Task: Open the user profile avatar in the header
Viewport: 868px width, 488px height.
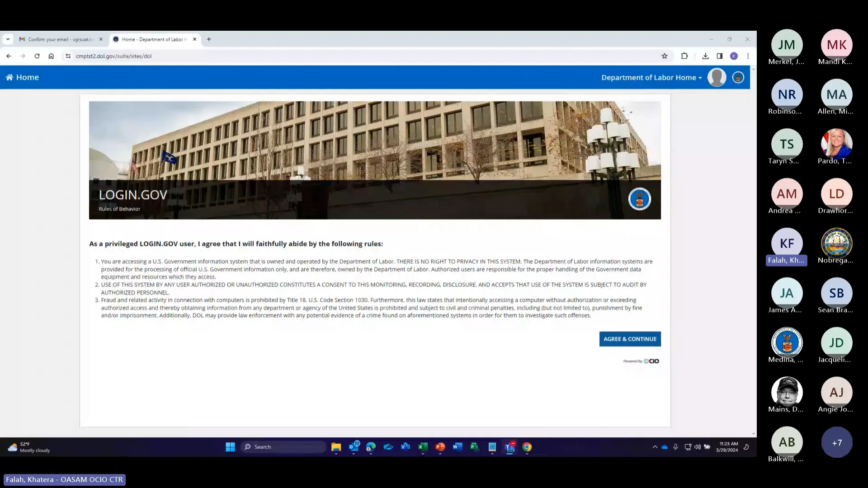Action: (x=717, y=77)
